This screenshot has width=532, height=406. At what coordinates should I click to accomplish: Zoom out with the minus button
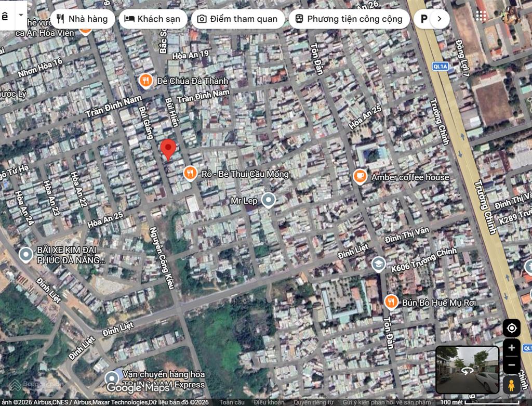[512, 365]
